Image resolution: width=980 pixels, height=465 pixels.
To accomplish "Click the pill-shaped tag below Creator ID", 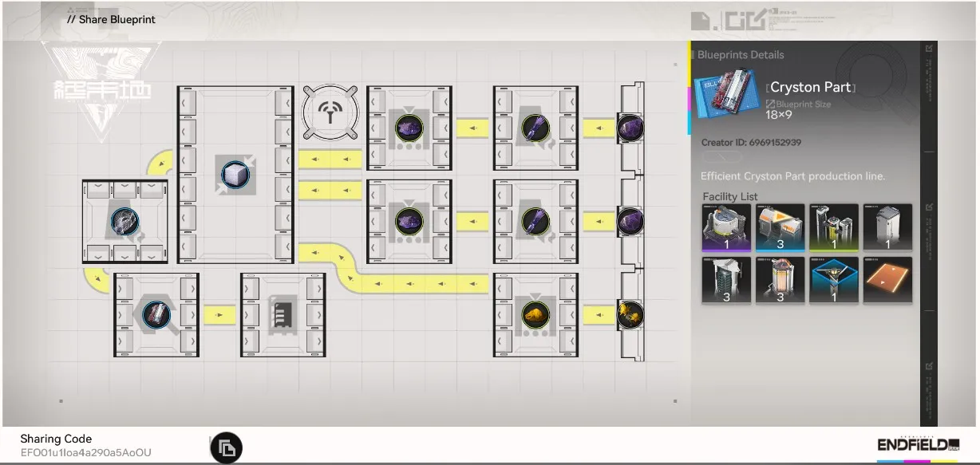I will click(x=721, y=158).
